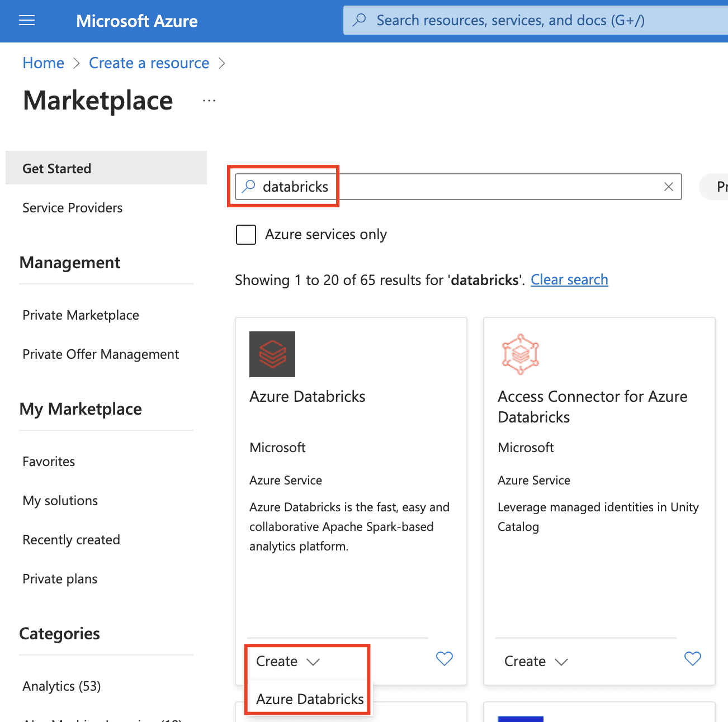
Task: Click the magnifier icon in marketplace search
Action: click(249, 186)
